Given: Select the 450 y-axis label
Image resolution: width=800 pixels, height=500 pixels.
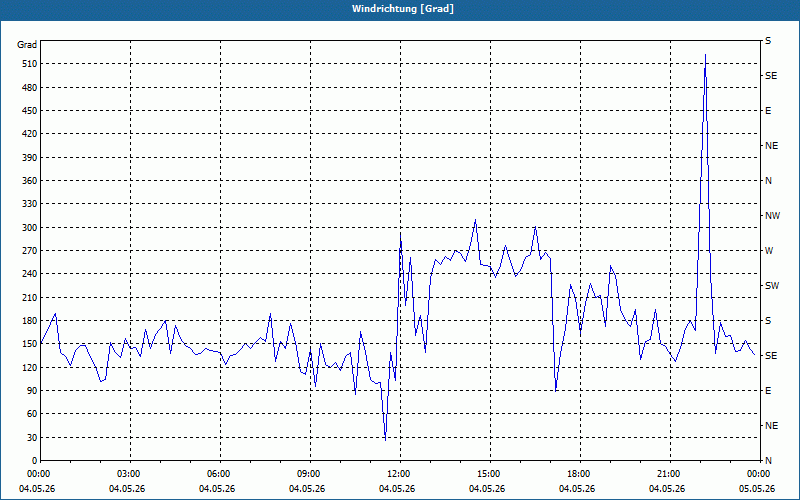Looking at the screenshot, I should (x=29, y=111).
